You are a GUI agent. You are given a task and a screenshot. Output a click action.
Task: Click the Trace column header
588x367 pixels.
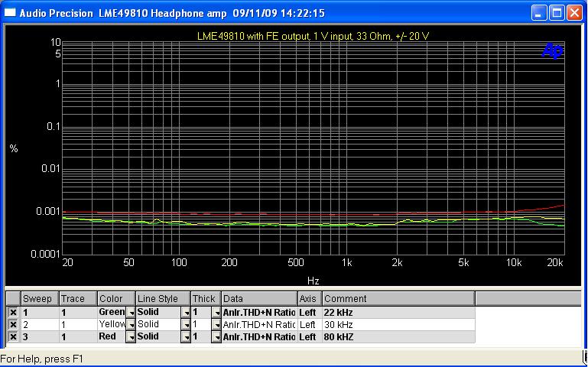click(79, 299)
